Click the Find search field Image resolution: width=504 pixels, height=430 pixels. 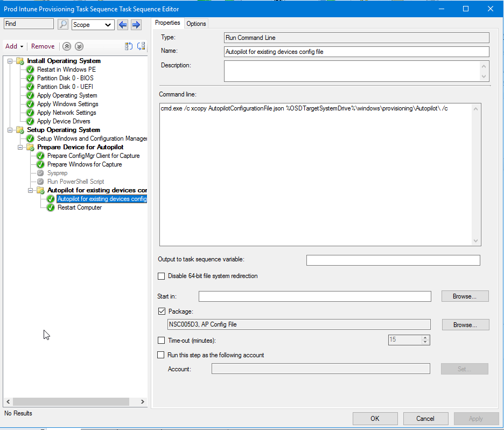point(29,24)
